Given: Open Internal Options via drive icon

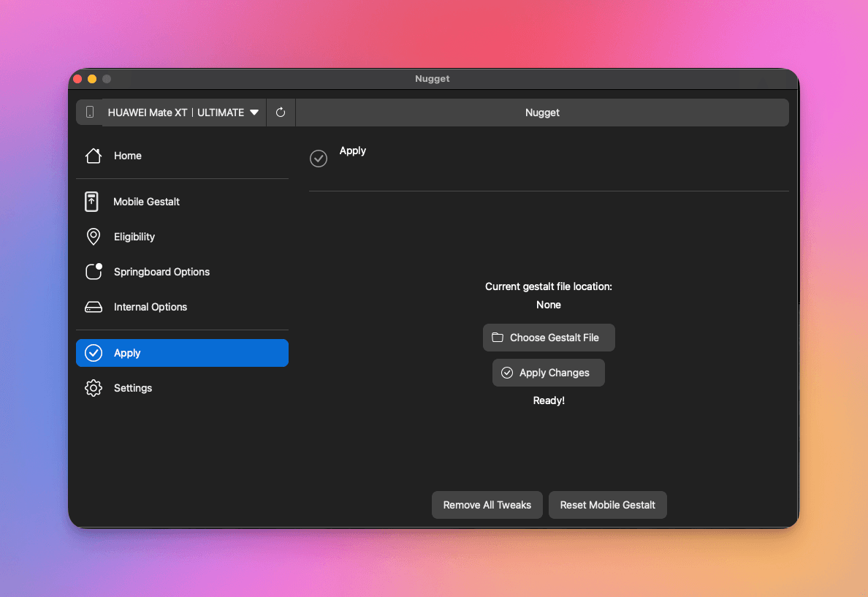Looking at the screenshot, I should pos(93,307).
